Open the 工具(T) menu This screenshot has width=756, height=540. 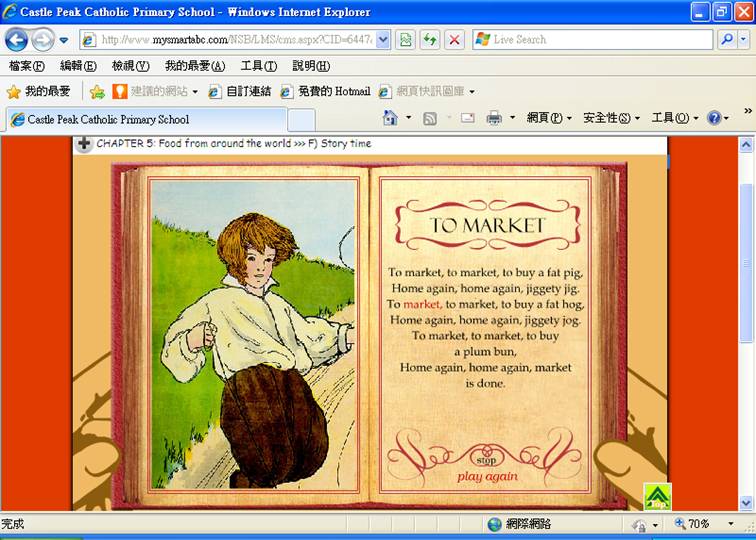point(259,66)
